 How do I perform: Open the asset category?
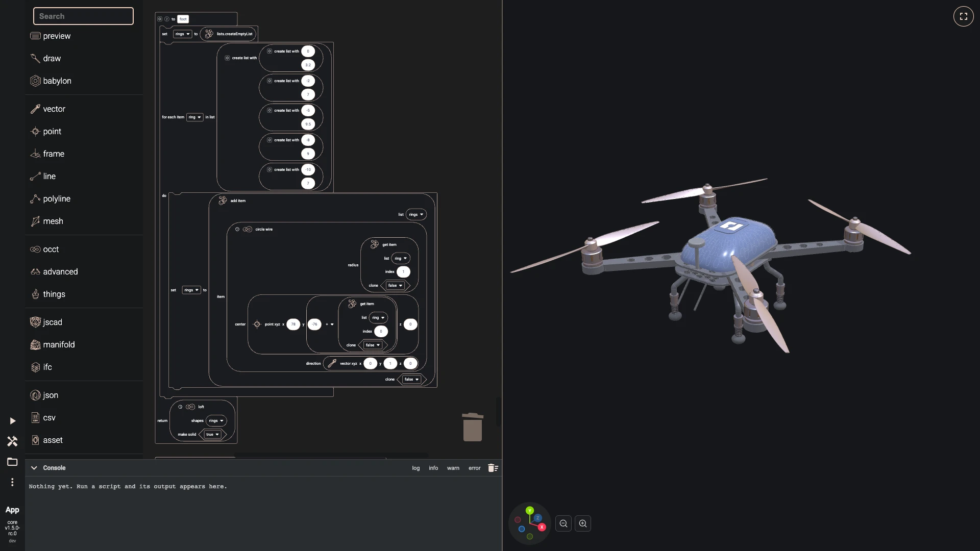coord(46,440)
